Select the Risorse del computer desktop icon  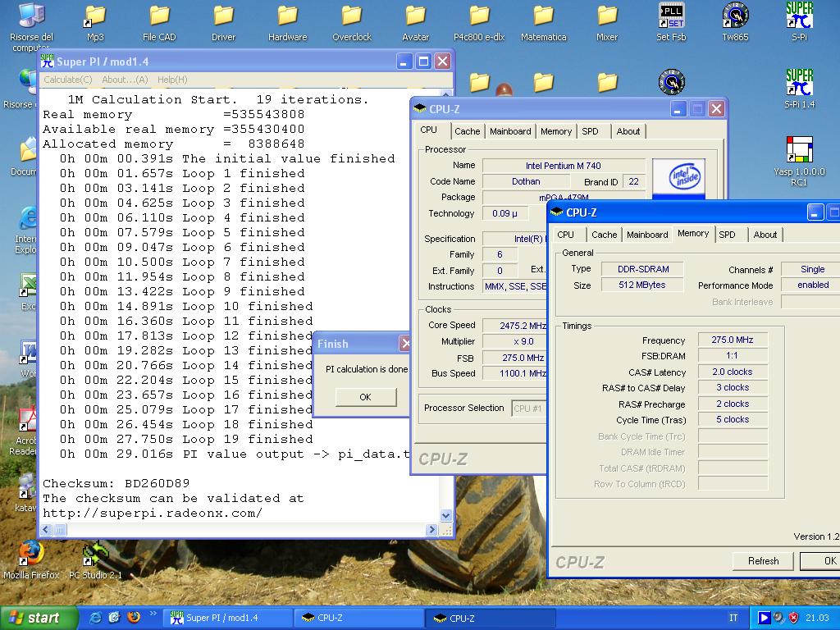[x=31, y=25]
